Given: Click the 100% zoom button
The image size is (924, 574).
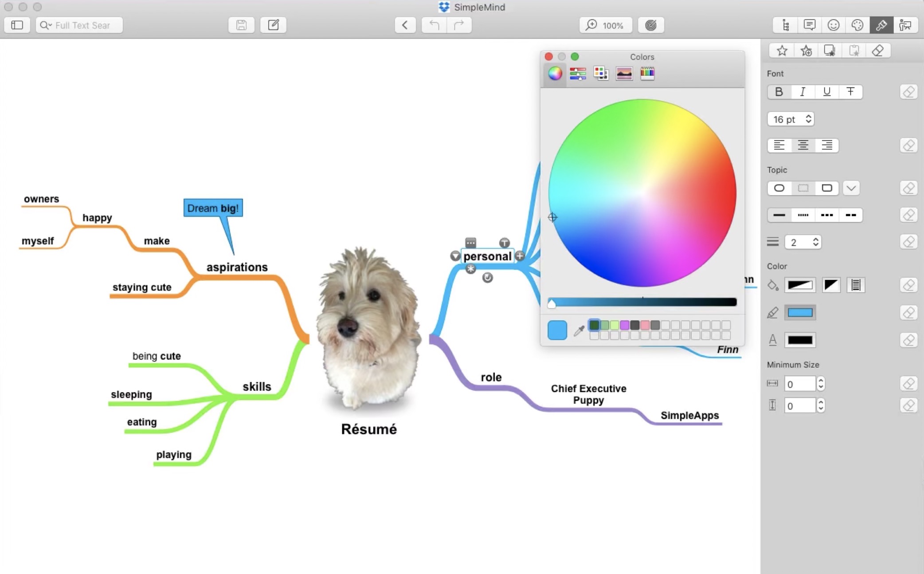Looking at the screenshot, I should coord(606,25).
